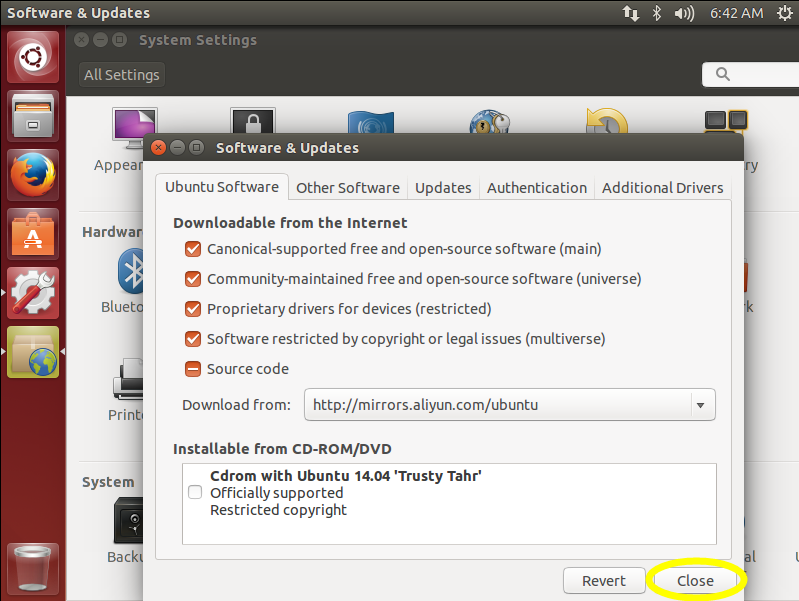Click the Installable from CD-ROM/DVD heading

(x=282, y=449)
